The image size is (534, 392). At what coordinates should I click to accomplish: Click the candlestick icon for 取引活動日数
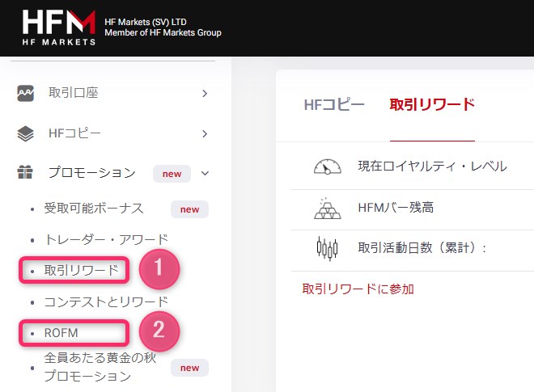coord(328,248)
